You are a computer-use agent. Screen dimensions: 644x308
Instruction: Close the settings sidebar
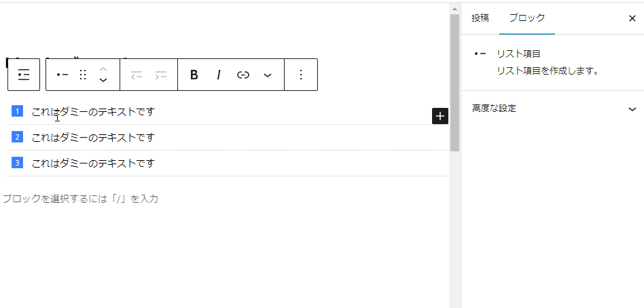[632, 18]
